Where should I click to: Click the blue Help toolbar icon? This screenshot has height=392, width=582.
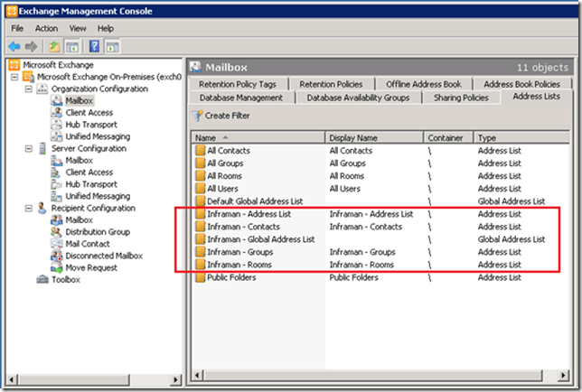click(94, 46)
